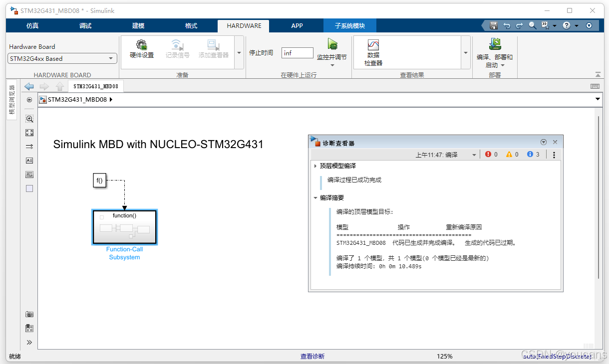The height and width of the screenshot is (364, 609).
Task: Click STM32G431_MBD08 in the breadcrumb
Action: [x=77, y=100]
